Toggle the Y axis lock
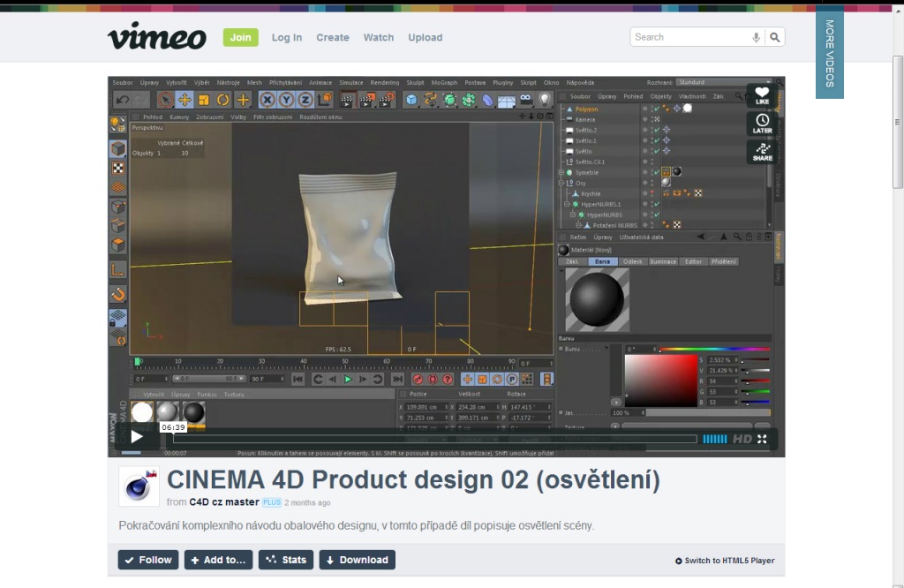The width and height of the screenshot is (904, 588). coord(286,100)
